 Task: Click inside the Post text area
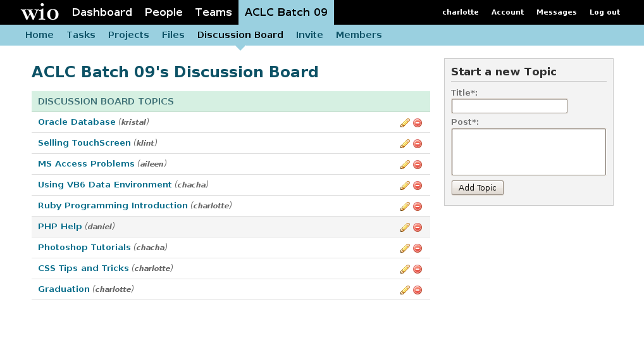click(529, 152)
